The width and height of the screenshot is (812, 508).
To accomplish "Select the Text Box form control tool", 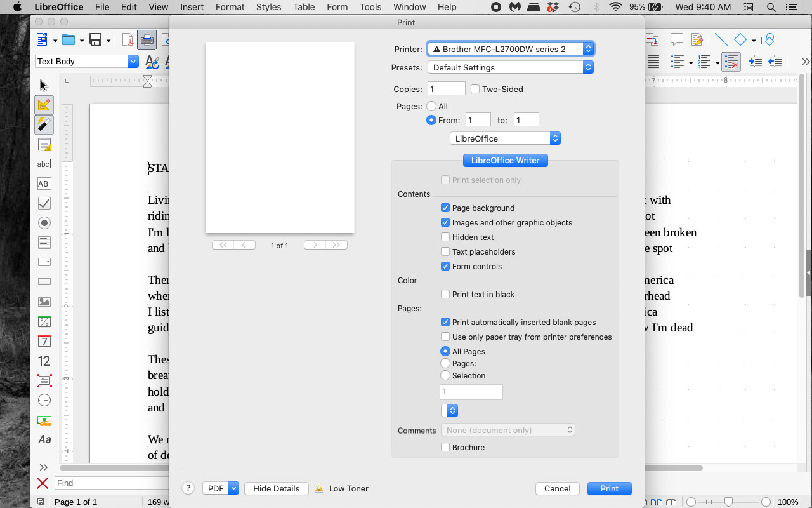I will point(44,184).
